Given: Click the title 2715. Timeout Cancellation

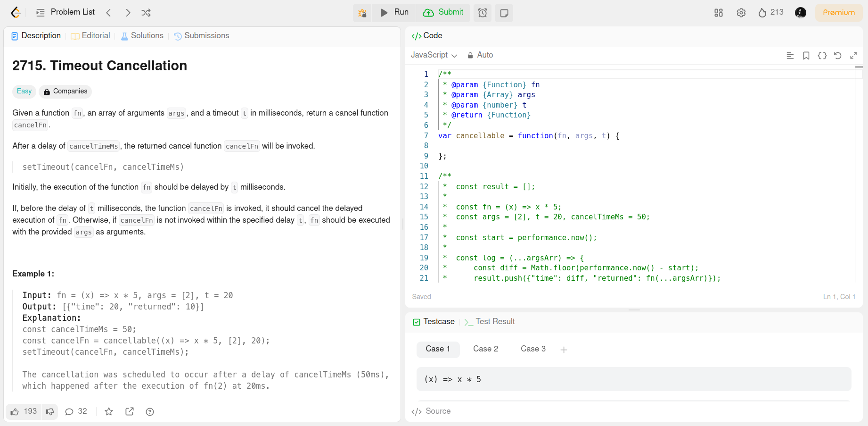Looking at the screenshot, I should click(99, 66).
